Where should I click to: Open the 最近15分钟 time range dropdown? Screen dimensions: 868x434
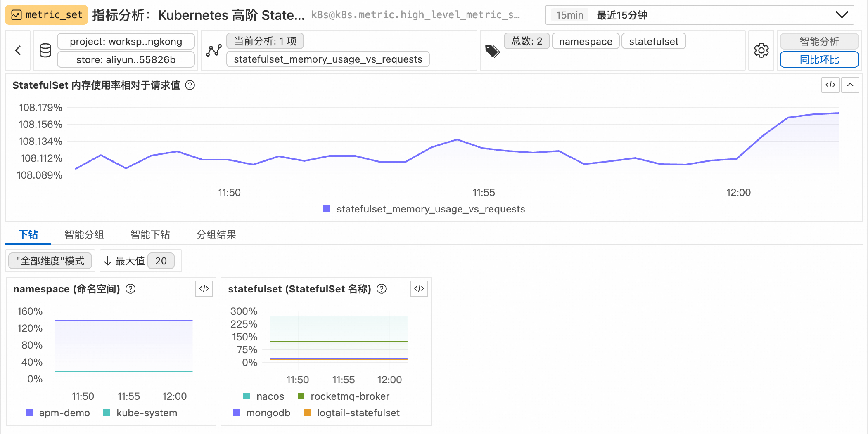[x=700, y=15]
